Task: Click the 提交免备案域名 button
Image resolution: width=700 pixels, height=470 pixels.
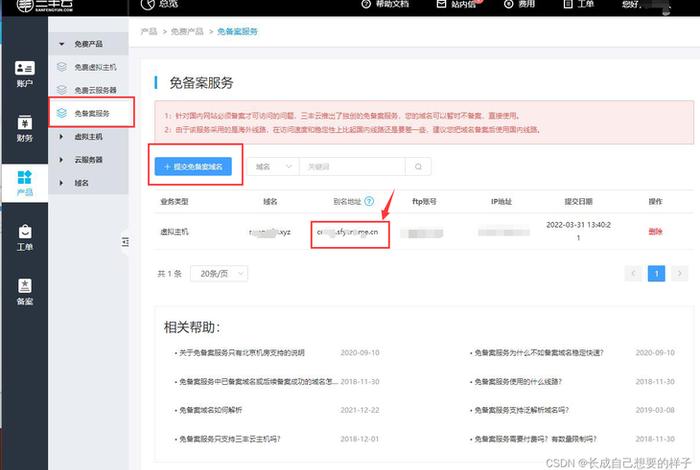Action: pos(193,166)
